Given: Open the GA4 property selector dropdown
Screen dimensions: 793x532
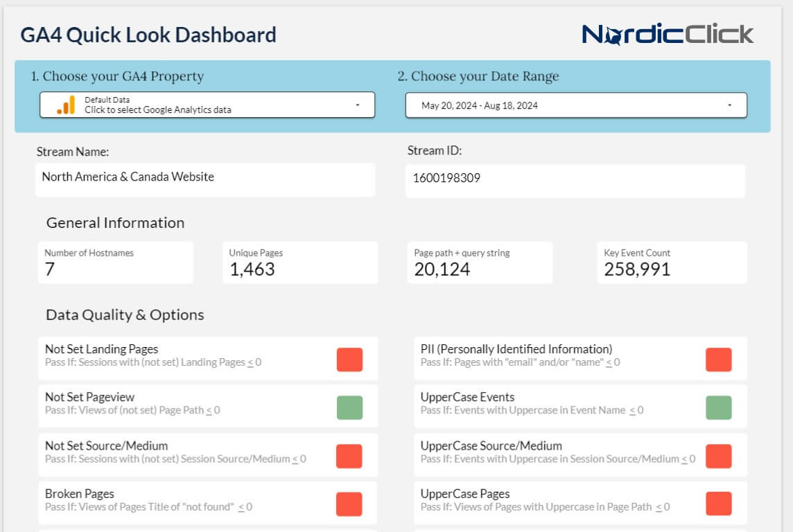Looking at the screenshot, I should click(x=207, y=105).
